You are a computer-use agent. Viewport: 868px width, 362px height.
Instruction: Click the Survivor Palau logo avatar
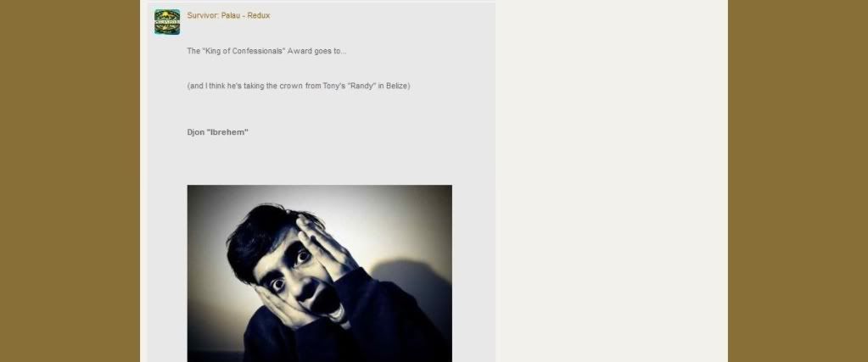tap(167, 21)
